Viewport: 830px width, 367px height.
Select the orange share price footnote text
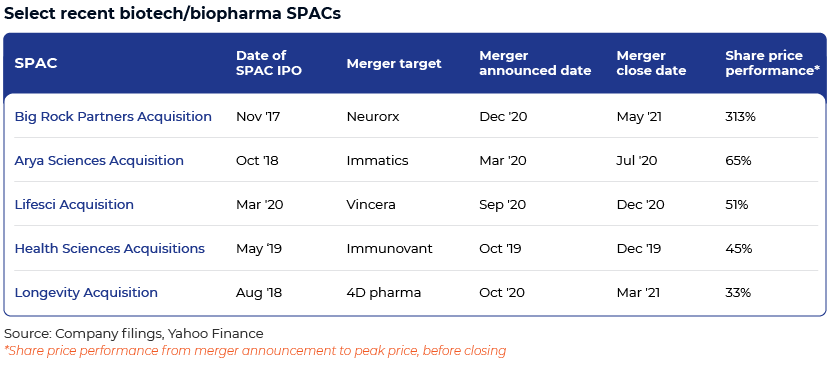(255, 351)
